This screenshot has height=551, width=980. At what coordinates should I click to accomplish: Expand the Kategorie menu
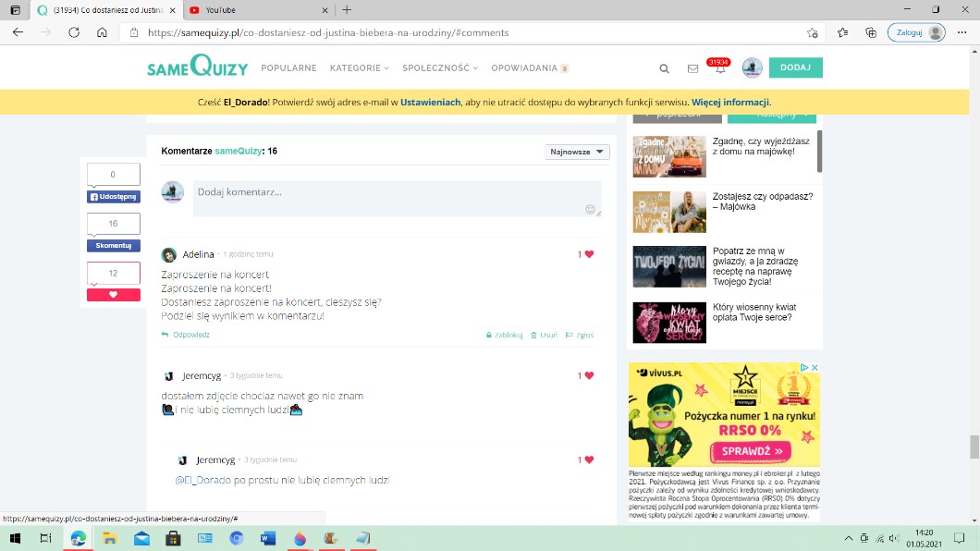pos(359,68)
